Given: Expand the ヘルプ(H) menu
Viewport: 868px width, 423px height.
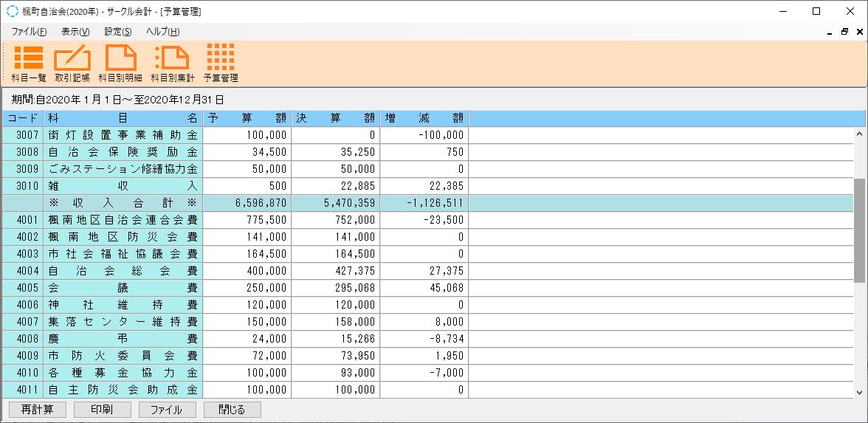Looking at the screenshot, I should click(162, 32).
